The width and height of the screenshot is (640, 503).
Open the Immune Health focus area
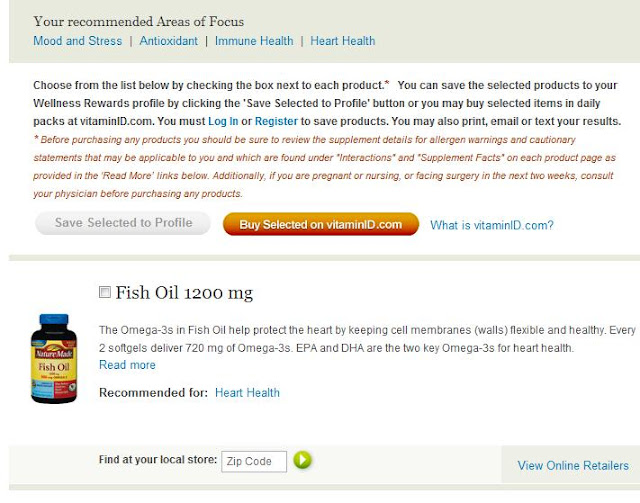(x=256, y=41)
